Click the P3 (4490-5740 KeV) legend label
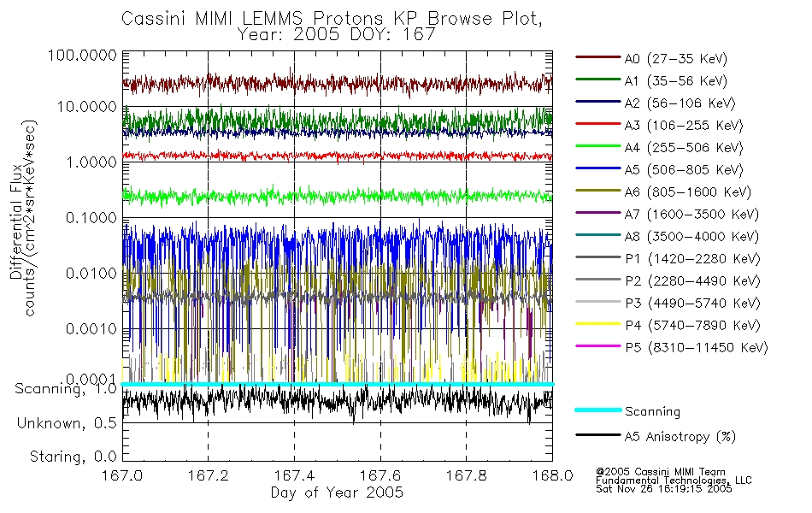This screenshot has height=513, width=812. (692, 304)
